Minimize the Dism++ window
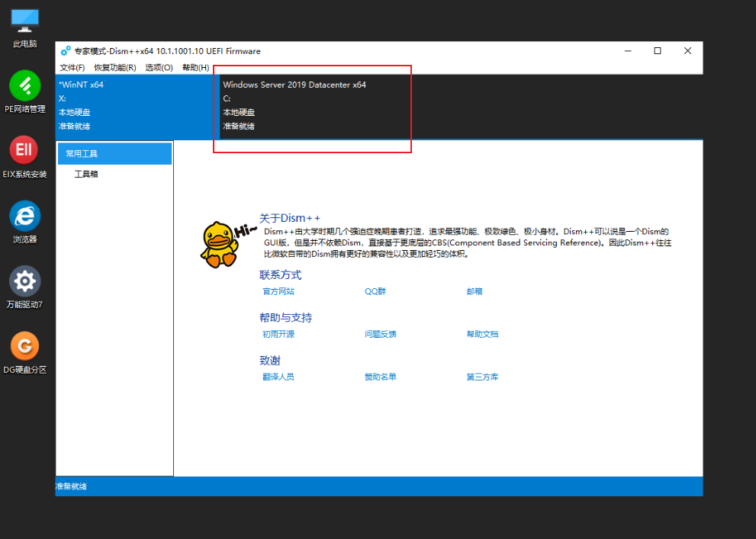This screenshot has height=539, width=756. point(628,51)
